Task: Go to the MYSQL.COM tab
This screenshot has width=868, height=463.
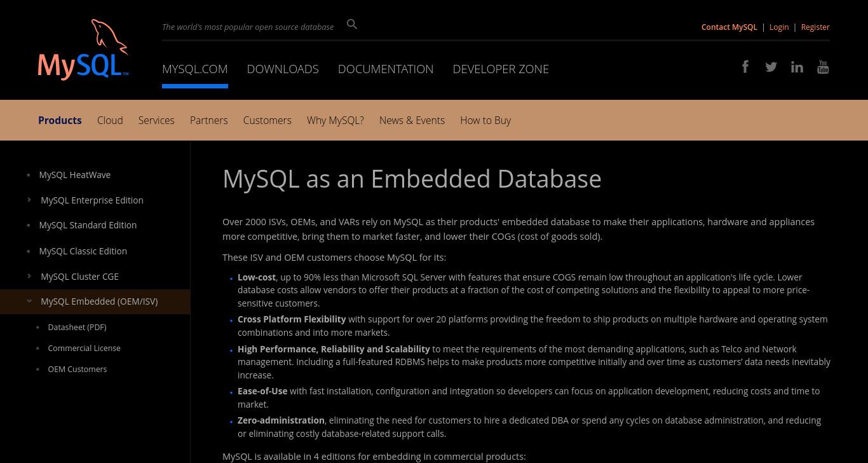Action: point(195,69)
